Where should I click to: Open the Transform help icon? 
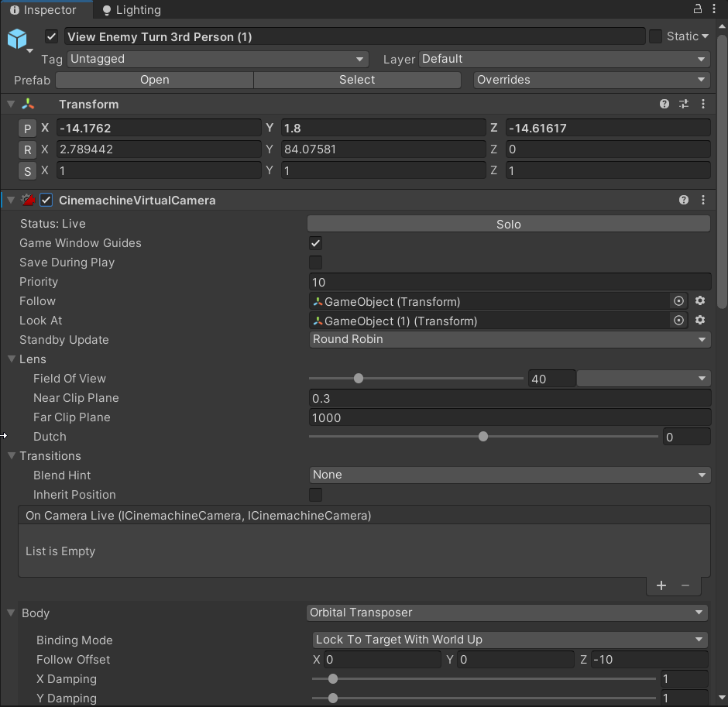[664, 104]
